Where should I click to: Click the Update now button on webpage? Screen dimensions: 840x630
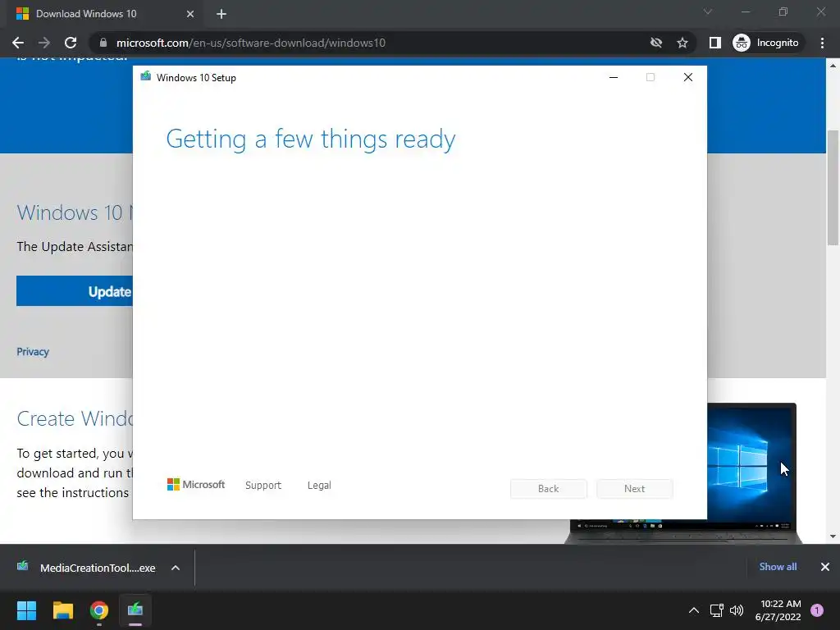(75, 291)
